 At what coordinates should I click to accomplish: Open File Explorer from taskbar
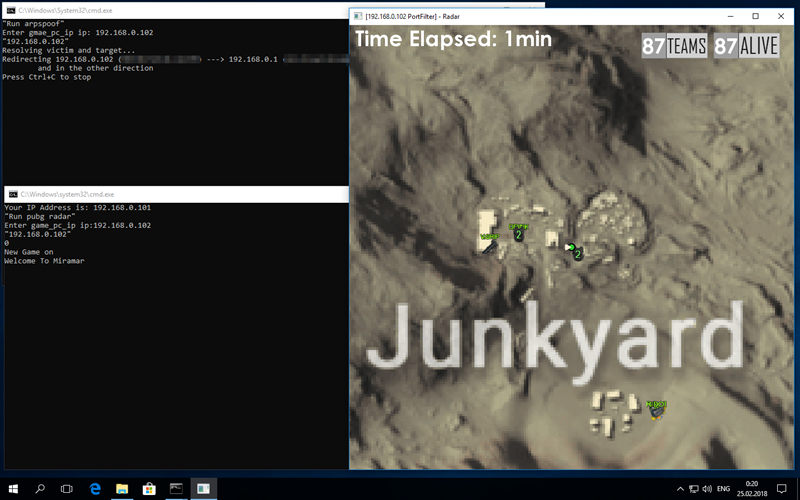122,489
